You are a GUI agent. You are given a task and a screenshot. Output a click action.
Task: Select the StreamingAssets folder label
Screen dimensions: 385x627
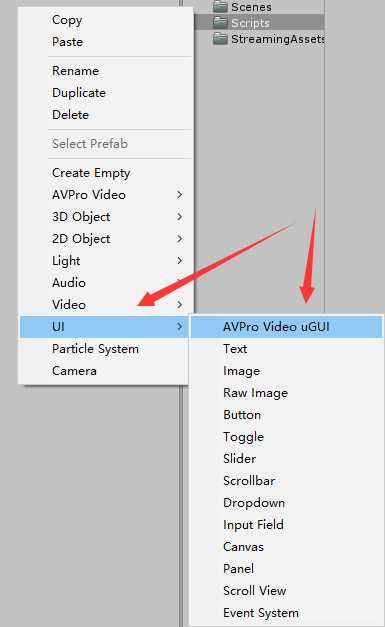(277, 39)
